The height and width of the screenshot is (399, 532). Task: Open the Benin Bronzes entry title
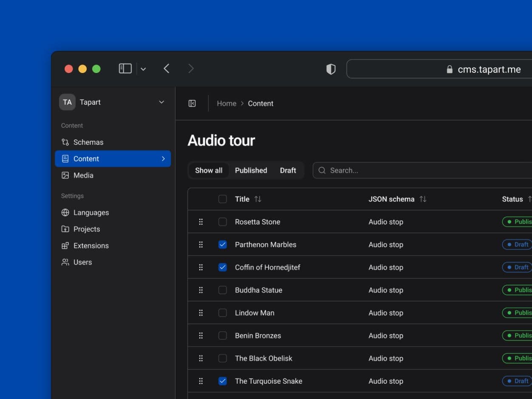pos(258,336)
